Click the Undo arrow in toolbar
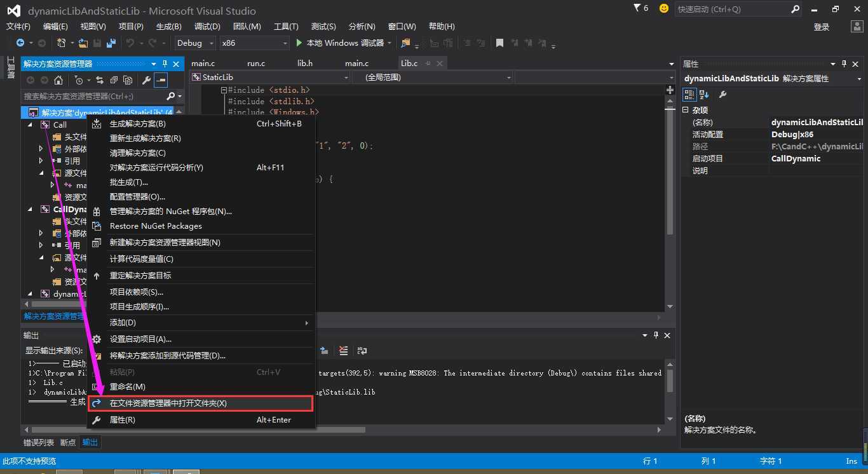868x474 pixels. pyautogui.click(x=130, y=43)
